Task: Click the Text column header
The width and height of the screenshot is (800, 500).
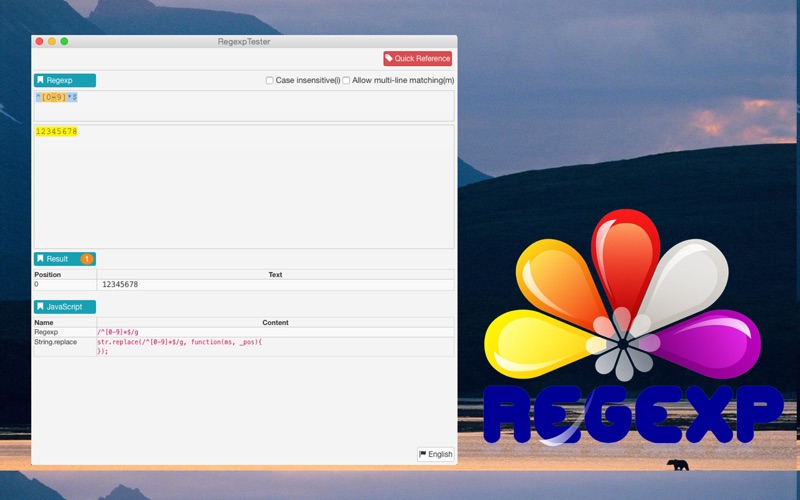Action: coord(275,274)
